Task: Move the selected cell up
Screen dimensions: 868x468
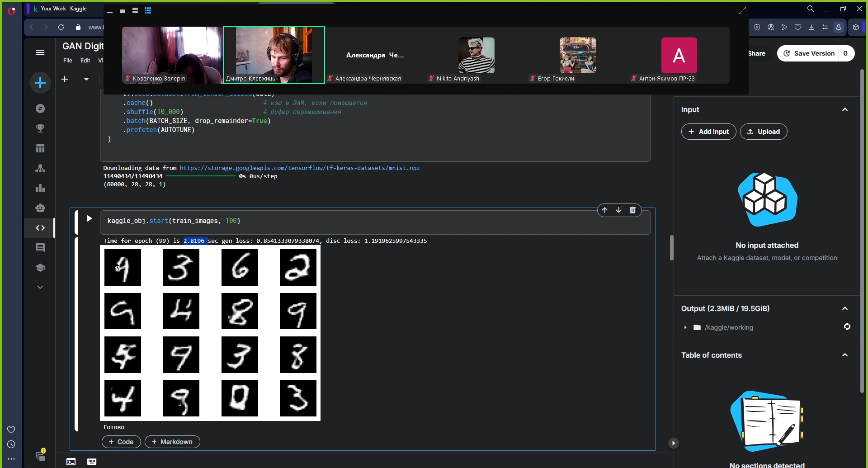Action: (604, 210)
